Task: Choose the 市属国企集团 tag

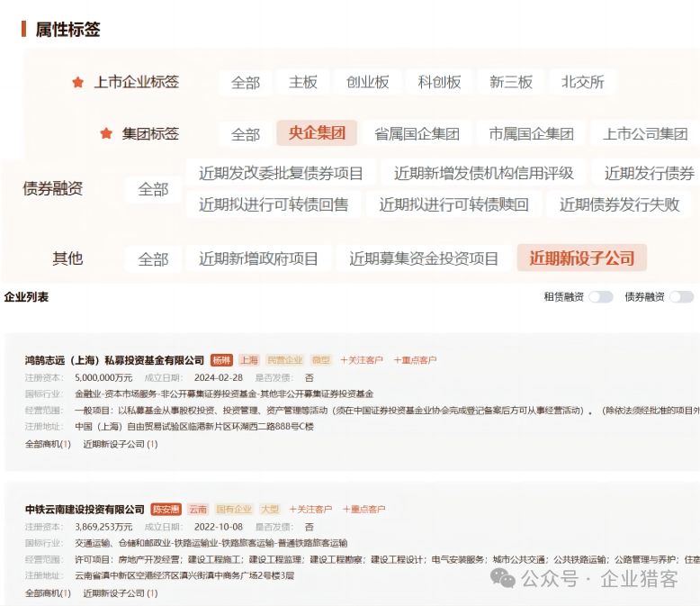Action: pos(531,133)
